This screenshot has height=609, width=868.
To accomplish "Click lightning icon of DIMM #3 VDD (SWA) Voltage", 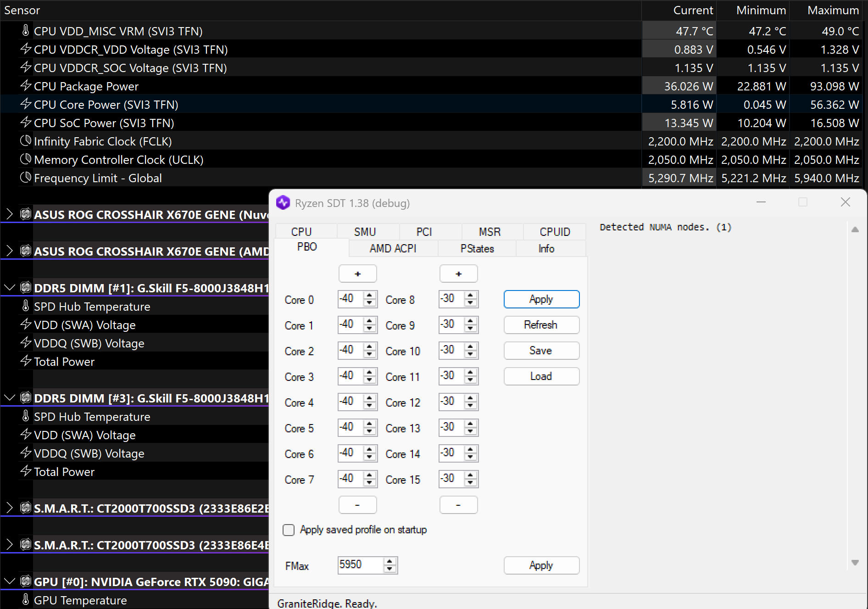I will 26,434.
